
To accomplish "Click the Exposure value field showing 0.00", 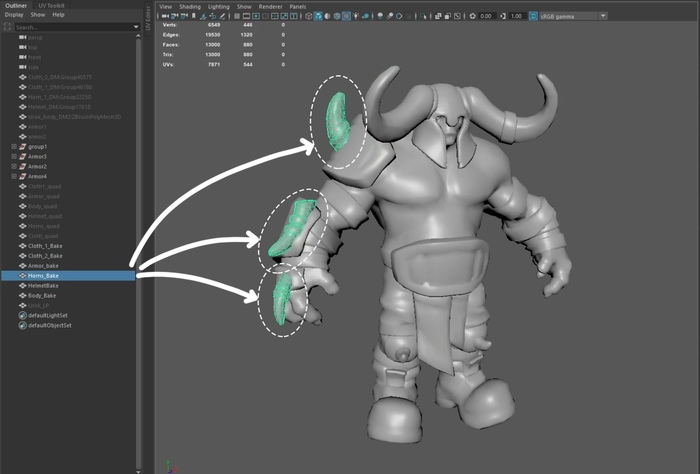I will click(x=487, y=16).
